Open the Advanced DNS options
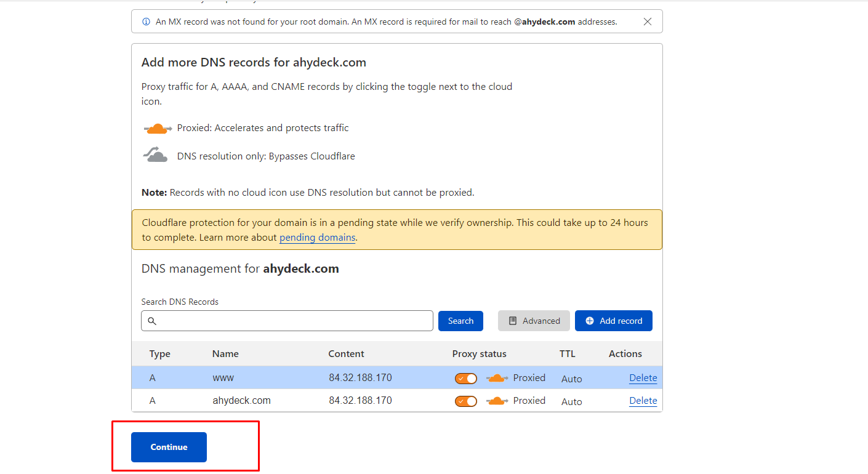Screen dimensions: 868x474 534,321
